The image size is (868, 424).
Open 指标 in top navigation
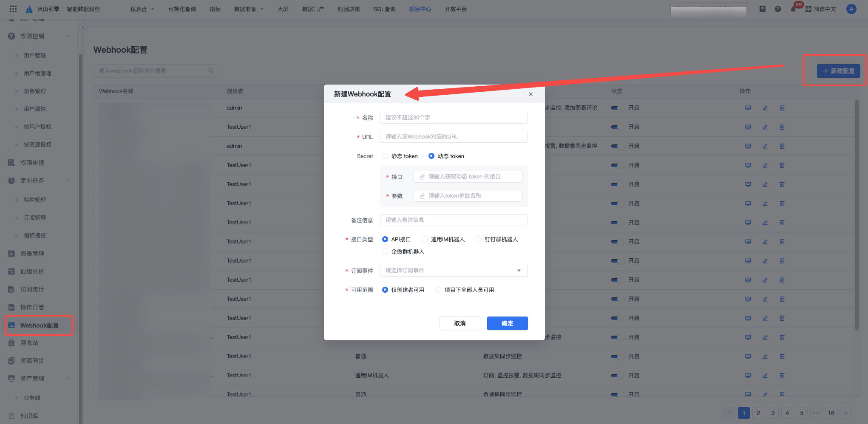coord(215,9)
